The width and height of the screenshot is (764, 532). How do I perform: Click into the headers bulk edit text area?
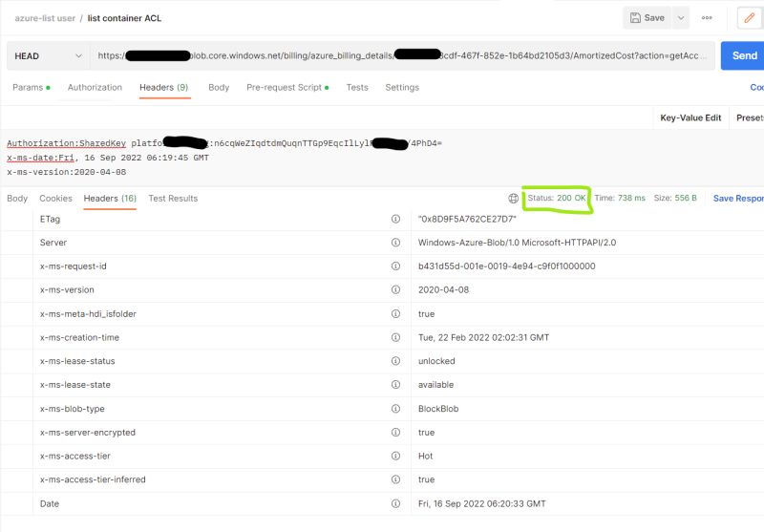click(382, 158)
